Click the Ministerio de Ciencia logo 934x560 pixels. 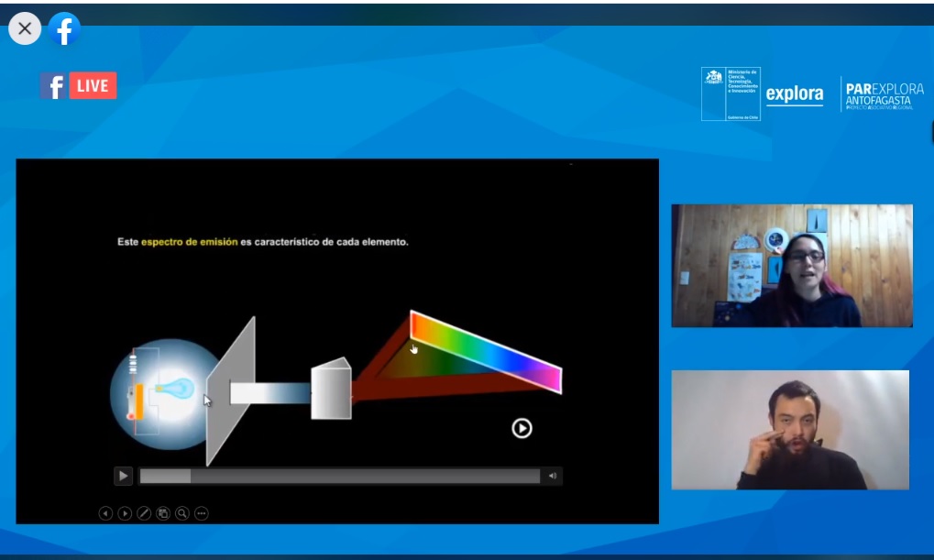click(x=731, y=93)
